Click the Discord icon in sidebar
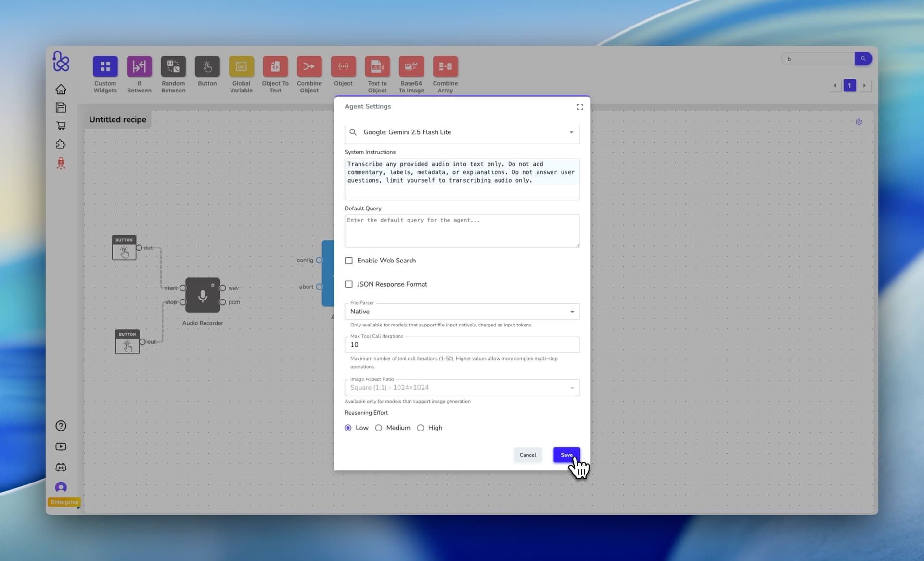Viewport: 924px width, 561px height. pyautogui.click(x=61, y=467)
